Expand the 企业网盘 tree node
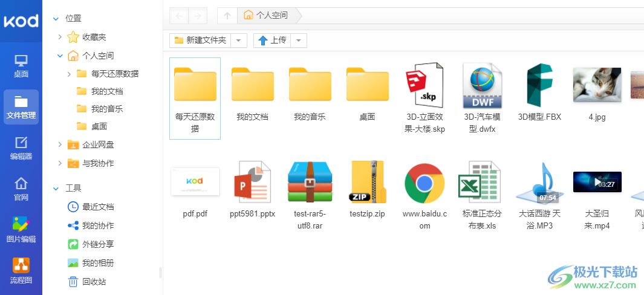This screenshot has height=295, width=644. 60,144
